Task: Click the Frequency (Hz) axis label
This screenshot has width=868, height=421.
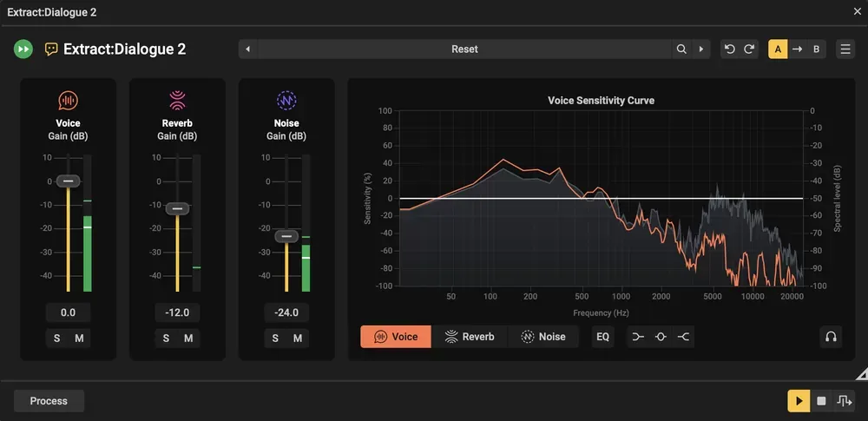Action: click(602, 313)
